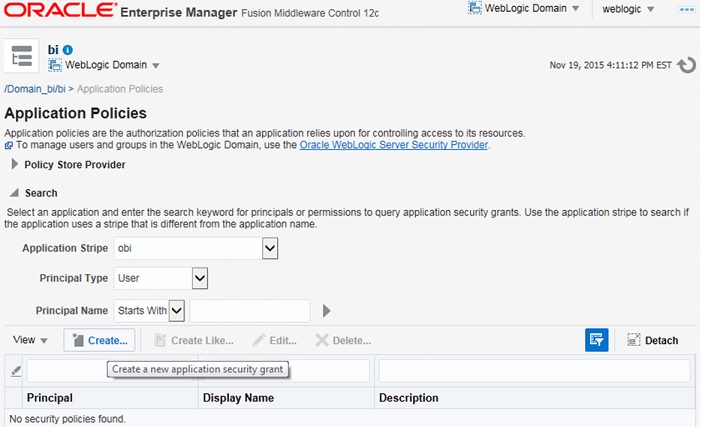Viewport: 702px width, 427px height.
Task: Refresh the page with circular arrow
Action: point(686,65)
